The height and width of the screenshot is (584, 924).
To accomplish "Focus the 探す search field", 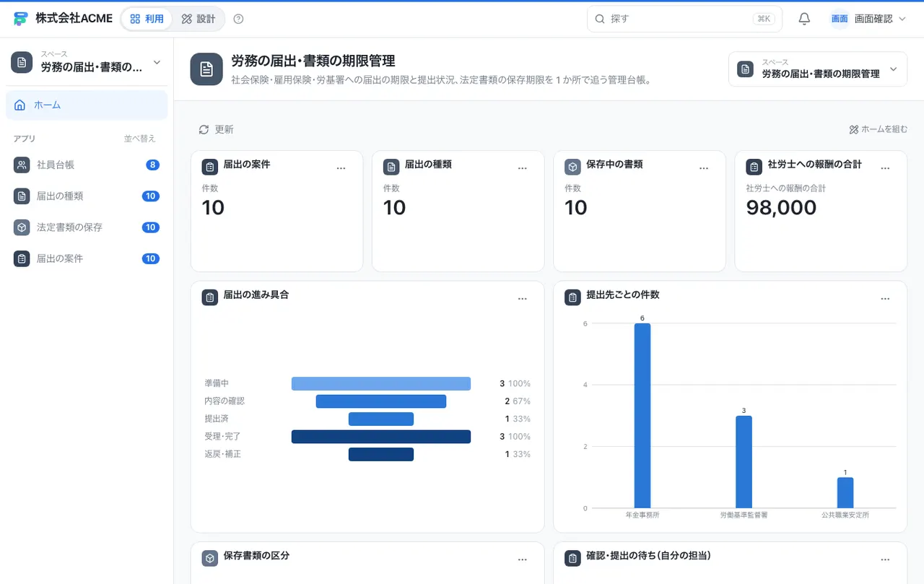I will pos(684,19).
